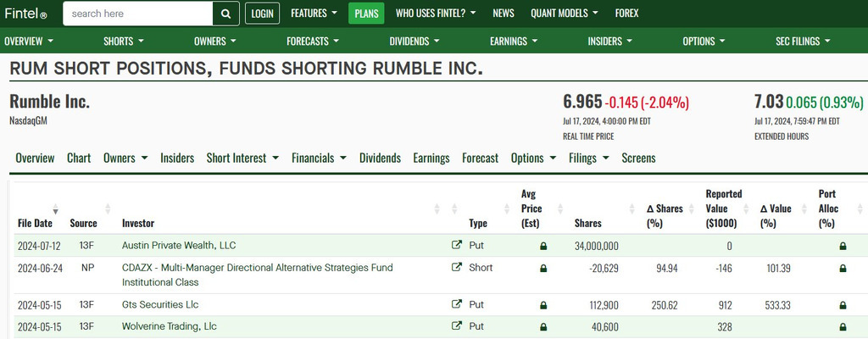This screenshot has width=868, height=339.
Task: Click Port Alloc lock icon for Gts Securities
Action: (x=843, y=305)
